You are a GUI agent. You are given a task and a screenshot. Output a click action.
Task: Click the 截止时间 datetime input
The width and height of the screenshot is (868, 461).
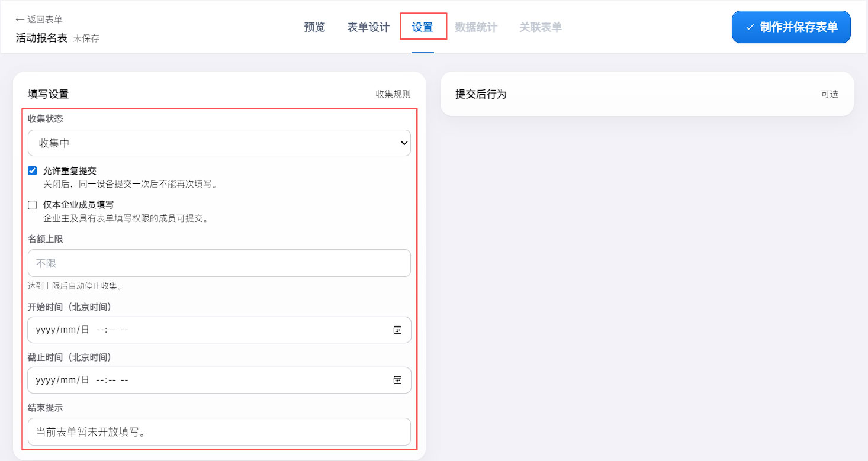click(219, 380)
